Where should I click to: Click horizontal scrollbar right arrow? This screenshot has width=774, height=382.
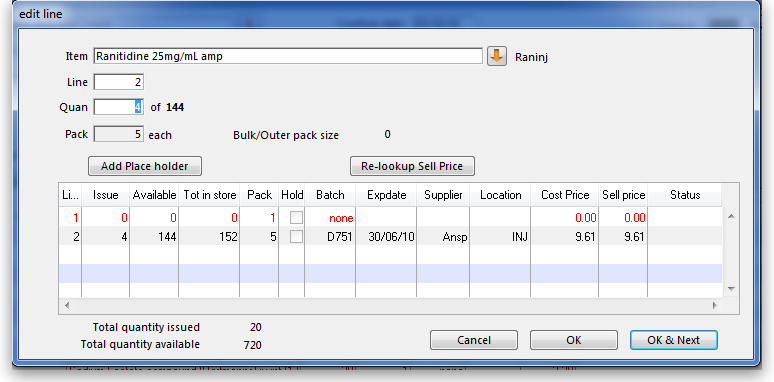tap(714, 306)
